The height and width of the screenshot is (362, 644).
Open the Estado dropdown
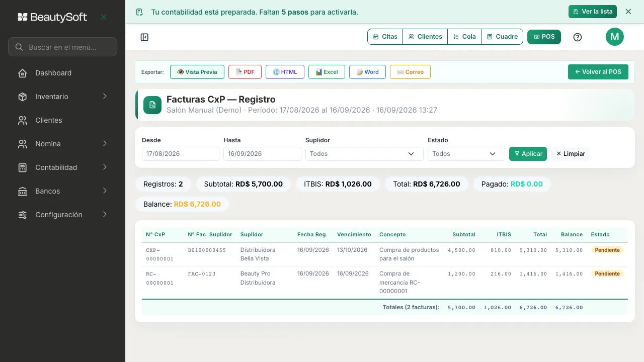466,154
